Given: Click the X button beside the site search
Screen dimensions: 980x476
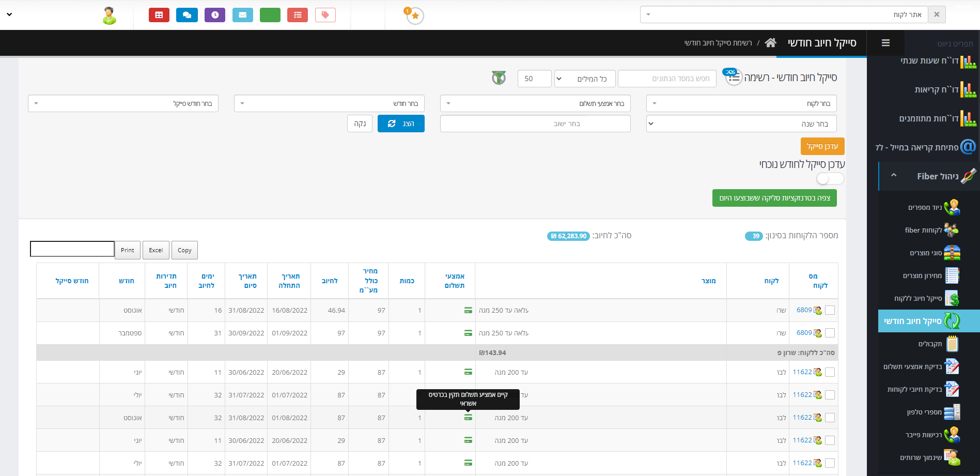Looking at the screenshot, I should pyautogui.click(x=937, y=14).
